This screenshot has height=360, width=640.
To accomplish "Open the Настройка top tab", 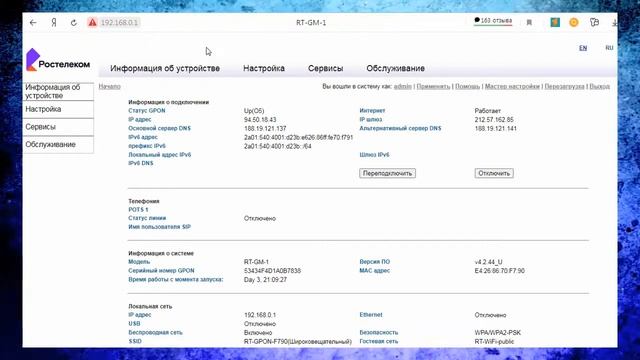I will (x=264, y=68).
